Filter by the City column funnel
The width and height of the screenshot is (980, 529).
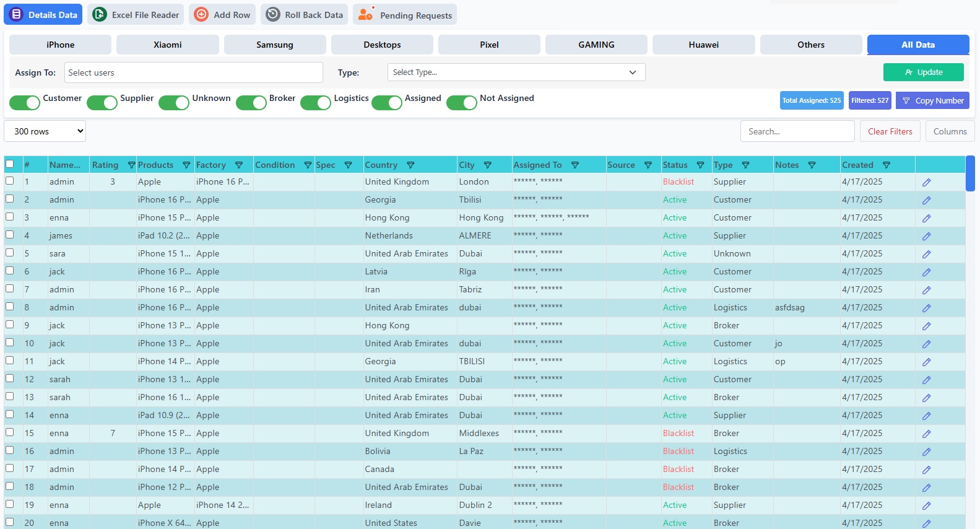[488, 165]
